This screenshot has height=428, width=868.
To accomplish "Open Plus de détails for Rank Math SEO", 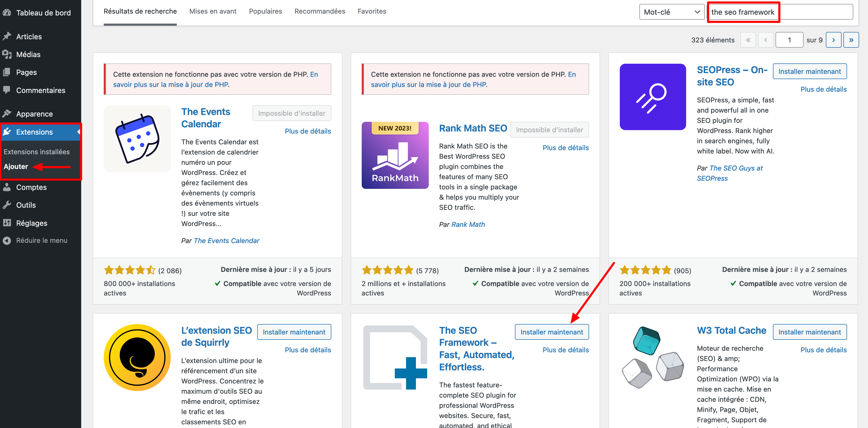I will [565, 148].
